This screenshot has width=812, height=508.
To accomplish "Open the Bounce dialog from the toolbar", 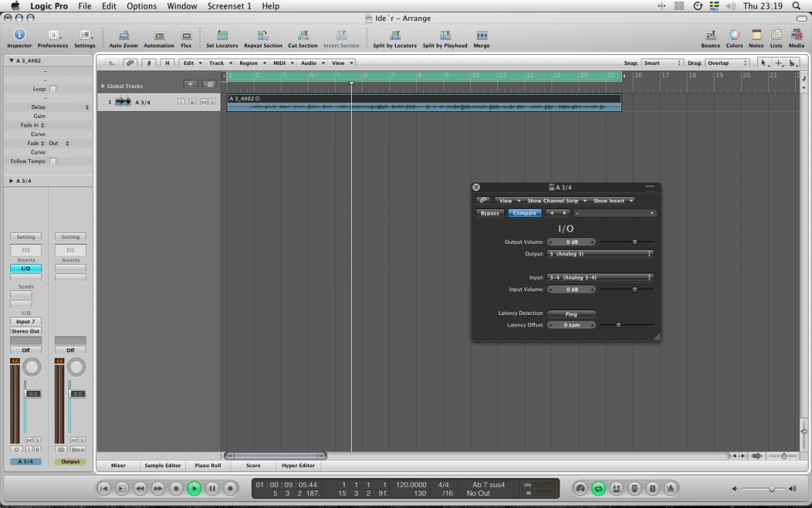I will pyautogui.click(x=710, y=39).
